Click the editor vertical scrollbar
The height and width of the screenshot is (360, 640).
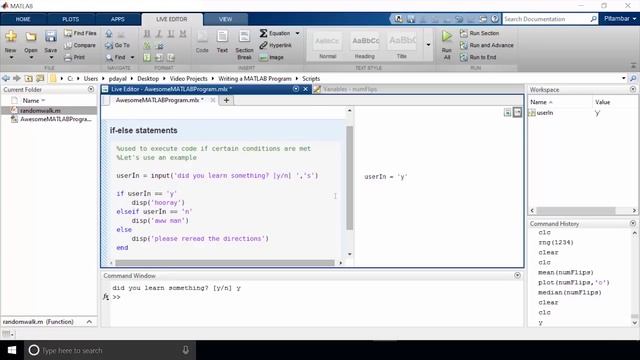tap(349, 178)
